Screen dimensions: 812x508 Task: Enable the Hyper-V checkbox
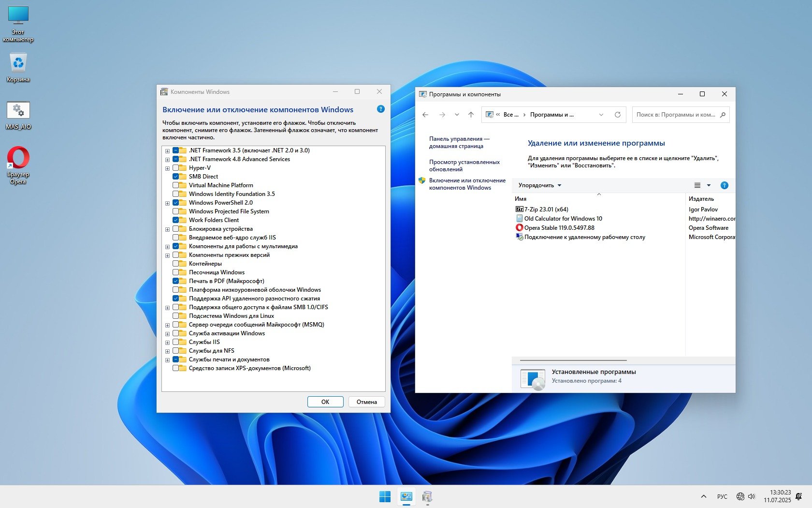coord(176,168)
